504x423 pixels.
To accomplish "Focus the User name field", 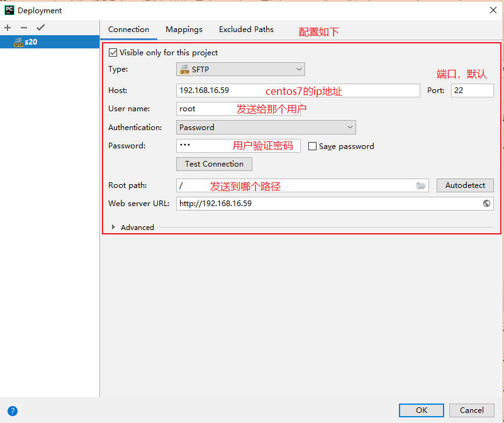I will 238,109.
